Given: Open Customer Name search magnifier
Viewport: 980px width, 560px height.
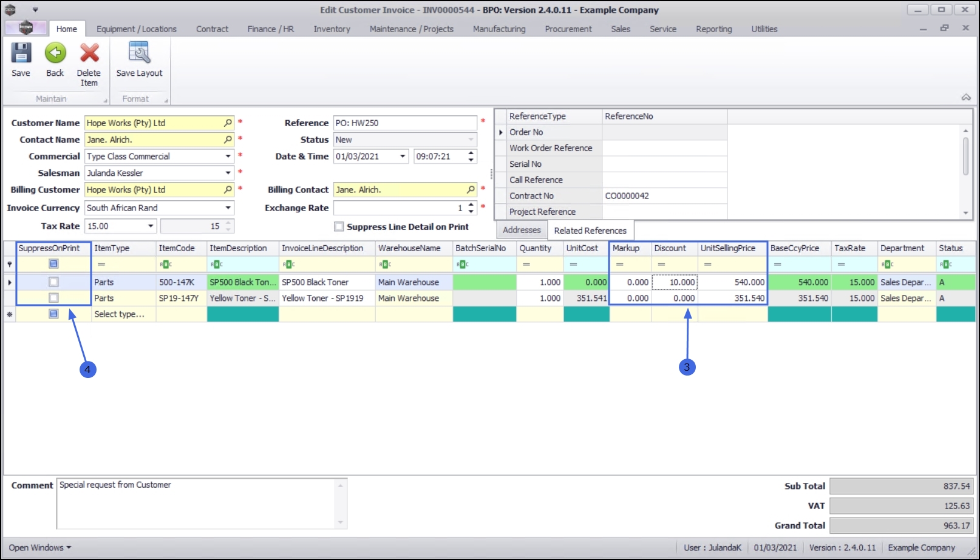Looking at the screenshot, I should pyautogui.click(x=228, y=123).
